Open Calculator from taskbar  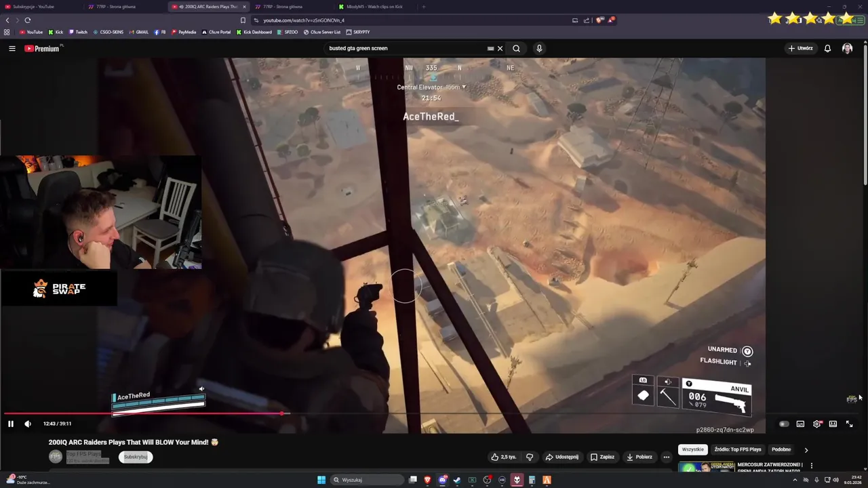pos(532,480)
